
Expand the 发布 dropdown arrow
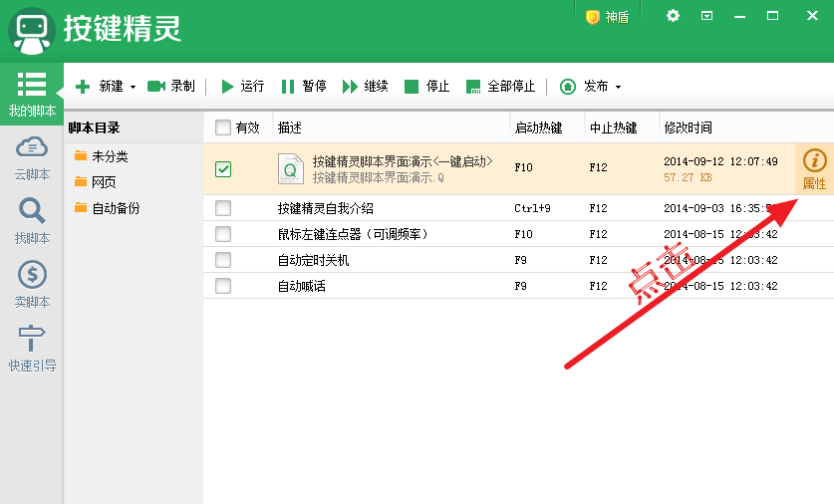618,87
